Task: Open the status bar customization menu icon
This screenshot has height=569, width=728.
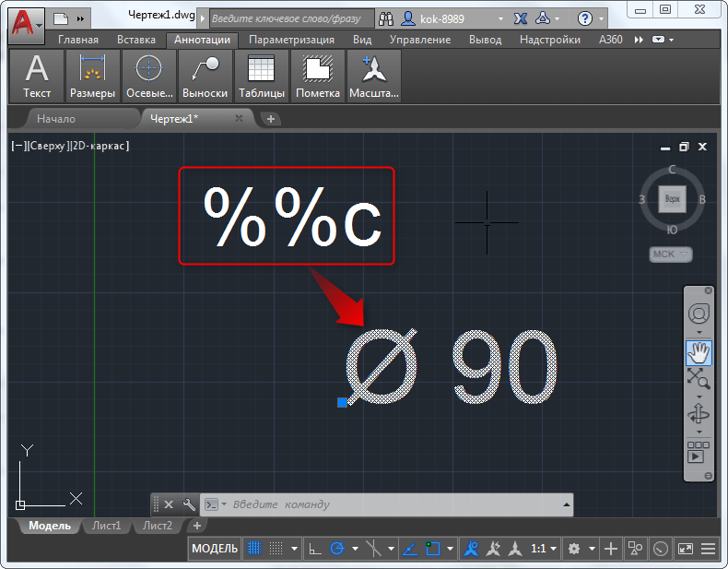Action: (708, 549)
